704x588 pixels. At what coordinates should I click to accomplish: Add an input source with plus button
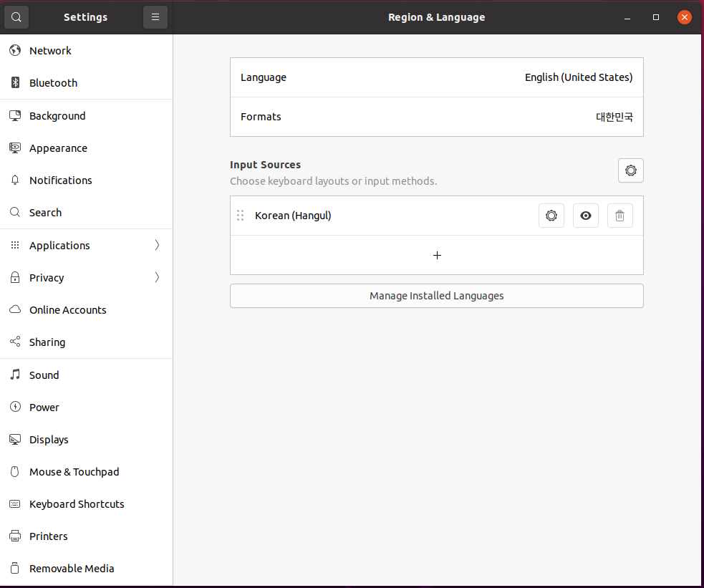[x=436, y=255]
